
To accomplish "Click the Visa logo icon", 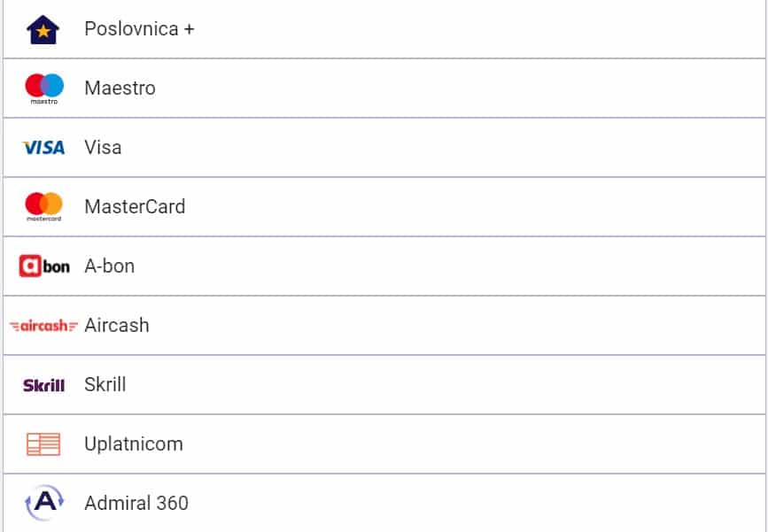I will (x=43, y=147).
